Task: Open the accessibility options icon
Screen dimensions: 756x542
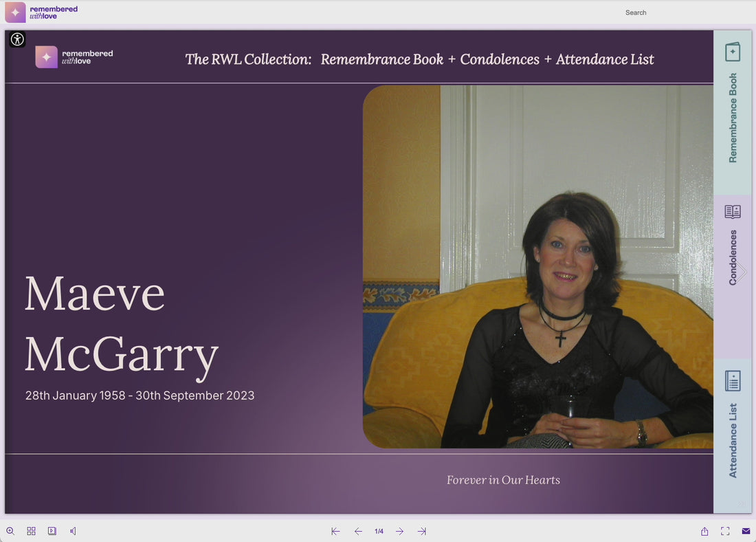Action: tap(17, 39)
